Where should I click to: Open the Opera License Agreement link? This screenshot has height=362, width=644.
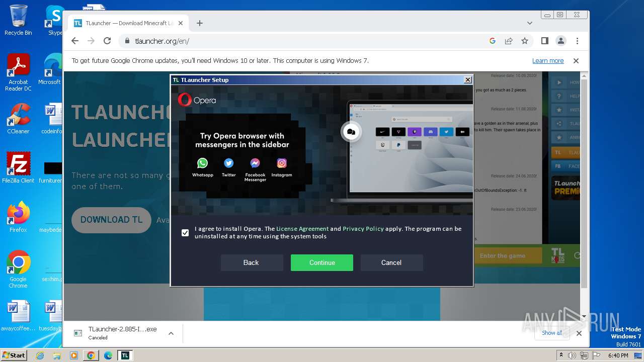302,229
